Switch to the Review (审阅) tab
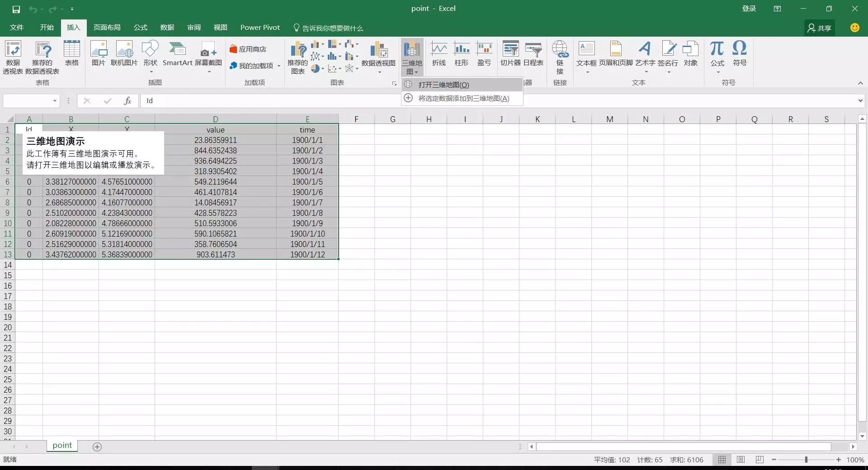This screenshot has height=470, width=868. click(x=194, y=28)
